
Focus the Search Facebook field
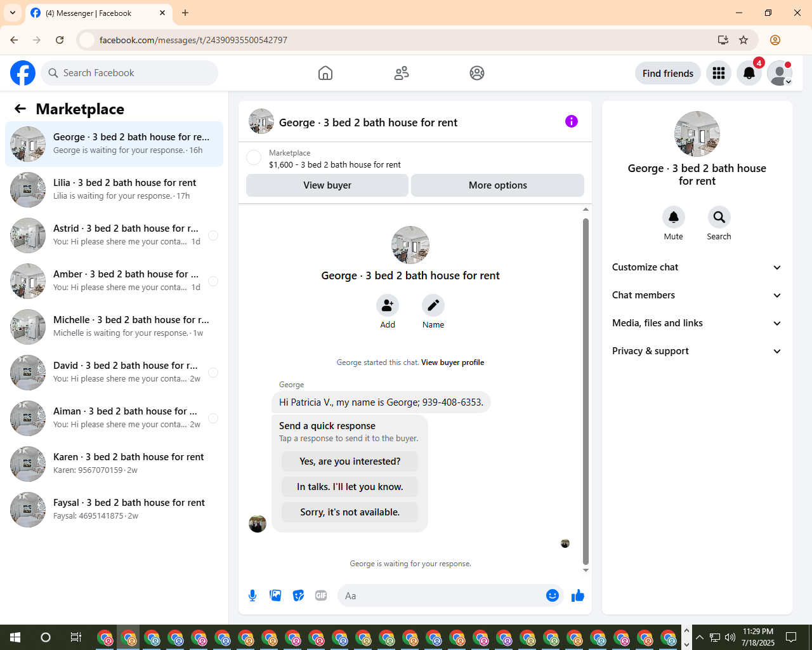pyautogui.click(x=129, y=73)
